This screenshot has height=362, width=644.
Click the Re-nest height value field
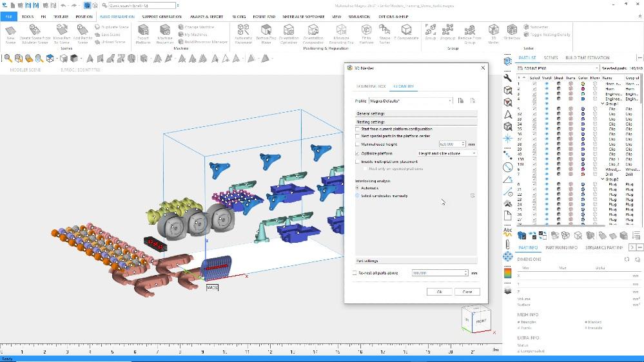point(440,273)
